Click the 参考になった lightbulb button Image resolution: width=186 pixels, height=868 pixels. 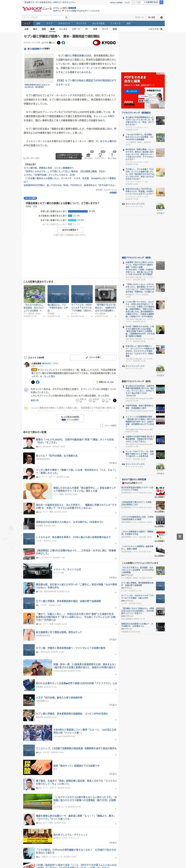click(x=105, y=382)
